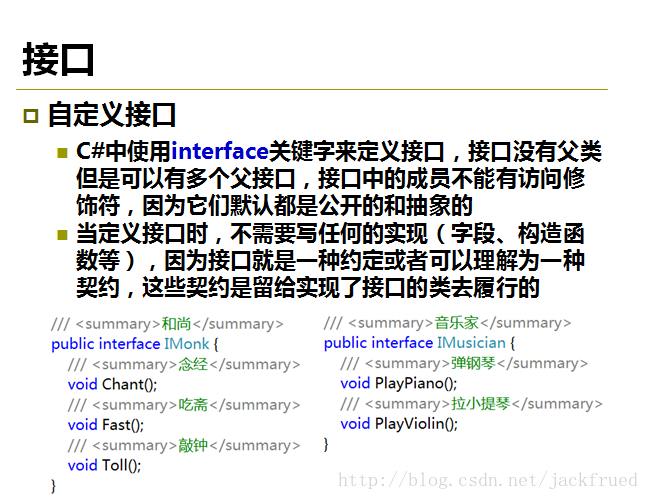This screenshot has width=649, height=500.
Task: Click the code line "void Toll();"
Action: [x=104, y=466]
